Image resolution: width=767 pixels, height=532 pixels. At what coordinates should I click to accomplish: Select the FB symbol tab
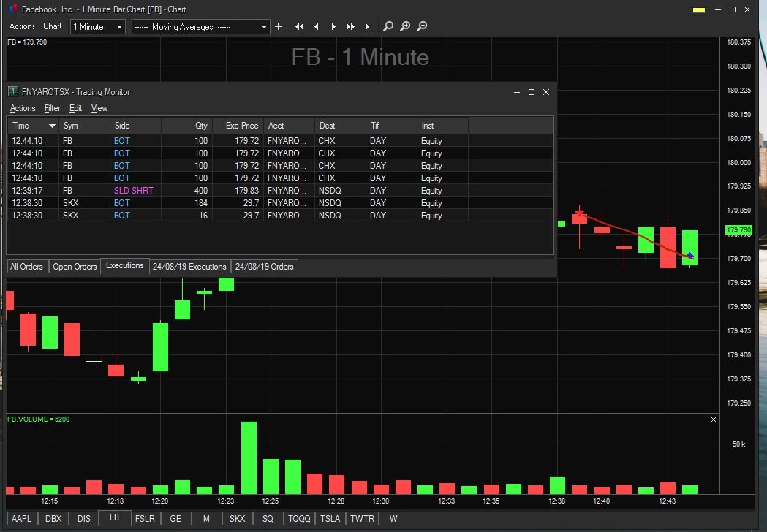[x=115, y=517]
